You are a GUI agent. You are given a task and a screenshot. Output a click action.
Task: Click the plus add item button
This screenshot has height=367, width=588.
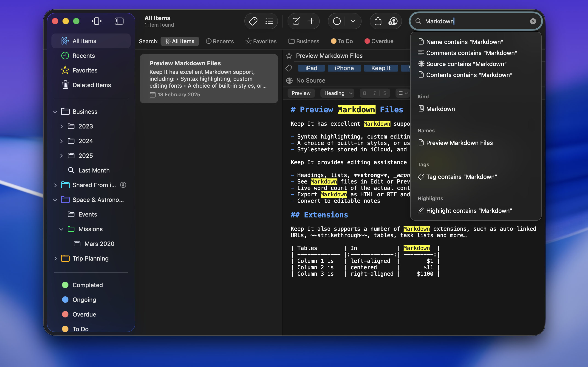[311, 21]
